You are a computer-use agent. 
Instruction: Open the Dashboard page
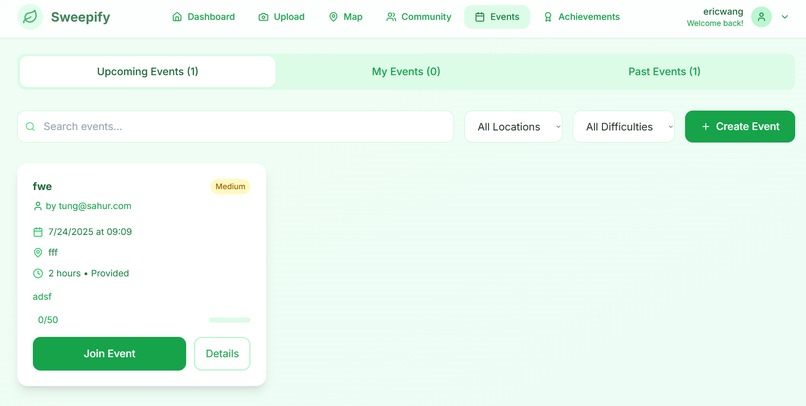pos(204,17)
